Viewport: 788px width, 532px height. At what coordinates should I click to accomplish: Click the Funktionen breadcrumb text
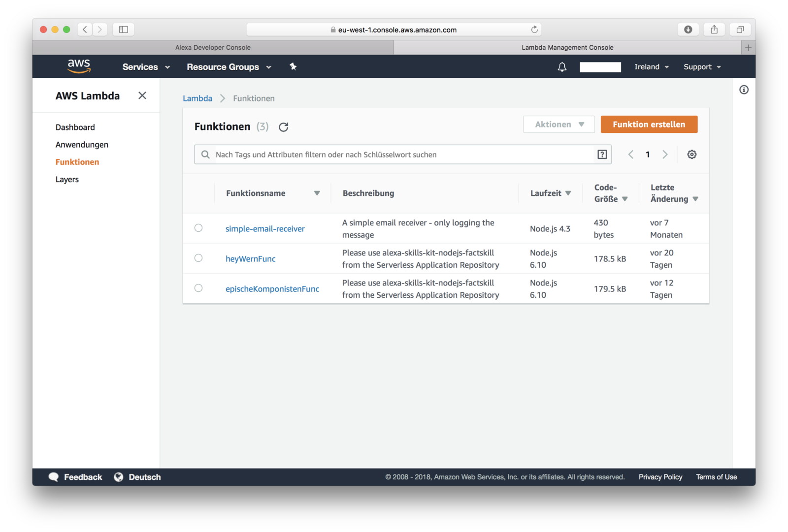coord(254,98)
